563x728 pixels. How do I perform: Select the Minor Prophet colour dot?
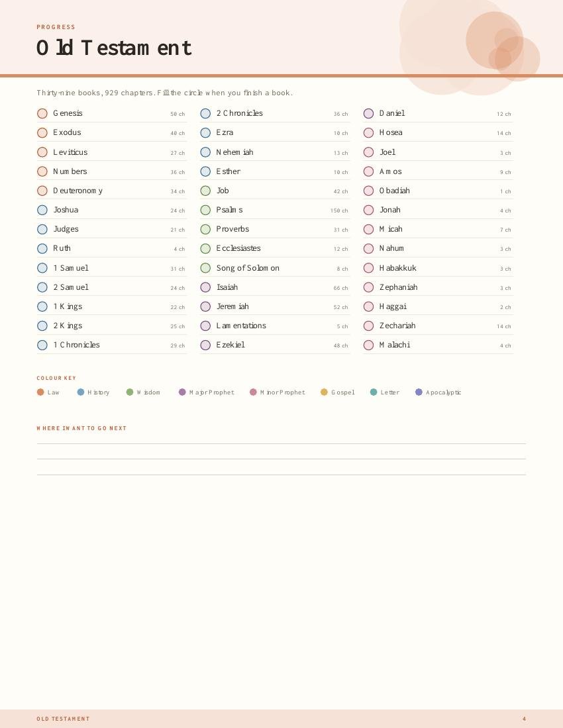253,392
